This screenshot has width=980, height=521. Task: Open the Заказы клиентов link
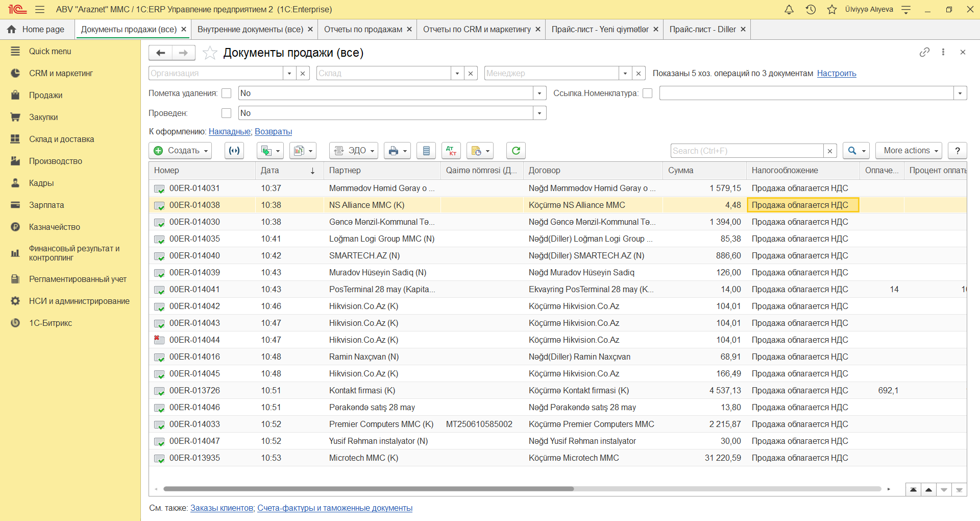coord(222,508)
